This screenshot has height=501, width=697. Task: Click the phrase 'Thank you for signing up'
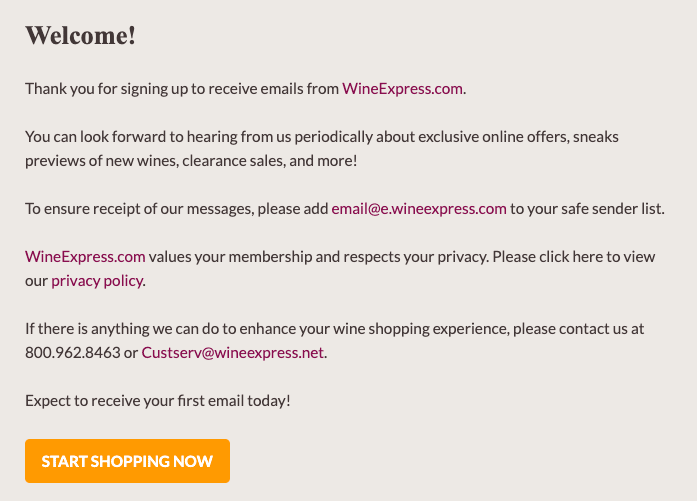[96, 88]
